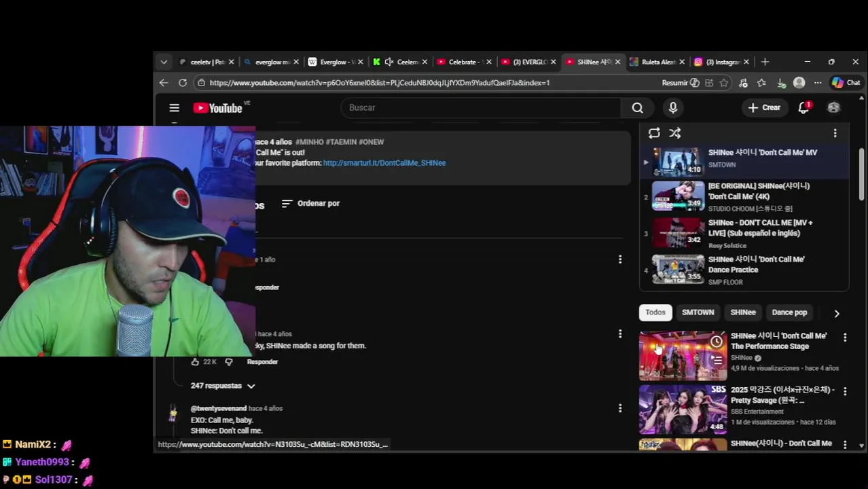Viewport: 868px width, 489px height.
Task: Open browser three-dot settings menu
Action: point(818,83)
